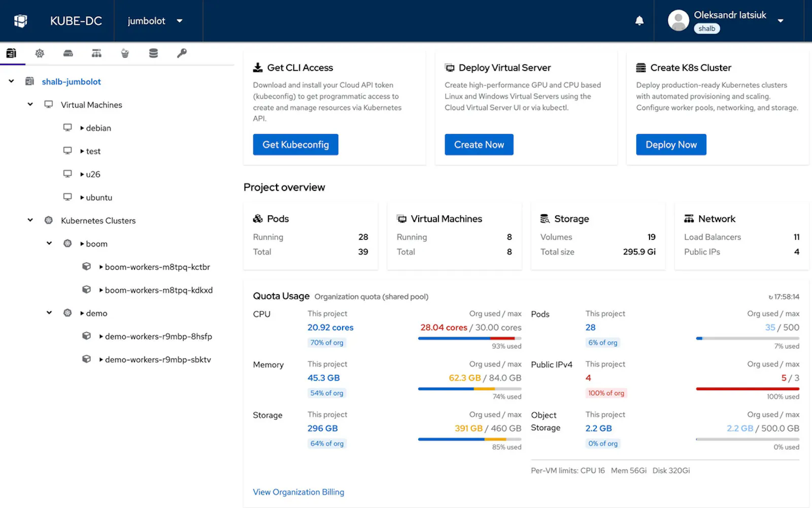Click the Virtual Machines monitor icon in tree
This screenshot has width=812, height=508.
point(49,105)
